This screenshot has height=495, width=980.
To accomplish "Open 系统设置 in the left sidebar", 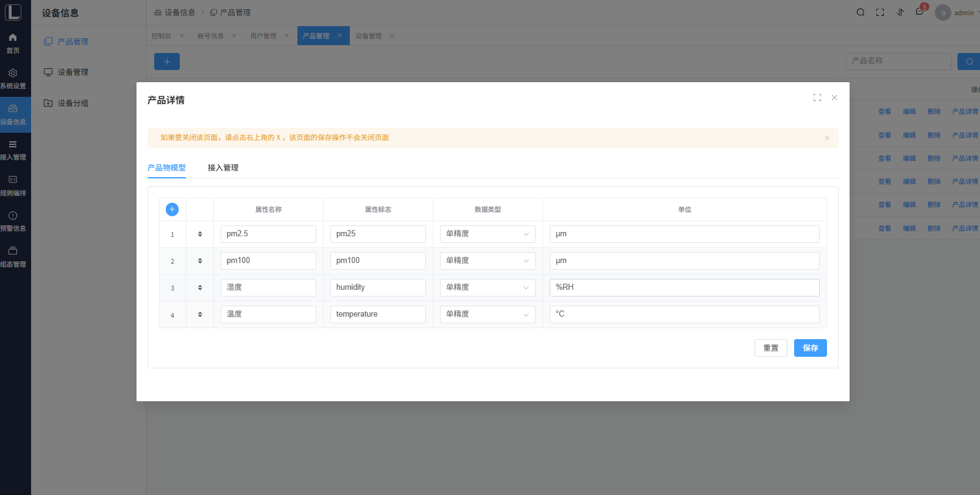I will [x=13, y=79].
